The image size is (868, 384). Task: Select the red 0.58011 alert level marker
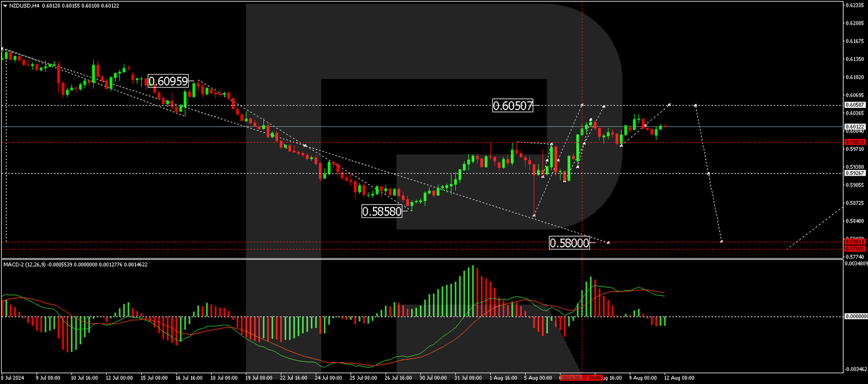coord(855,243)
